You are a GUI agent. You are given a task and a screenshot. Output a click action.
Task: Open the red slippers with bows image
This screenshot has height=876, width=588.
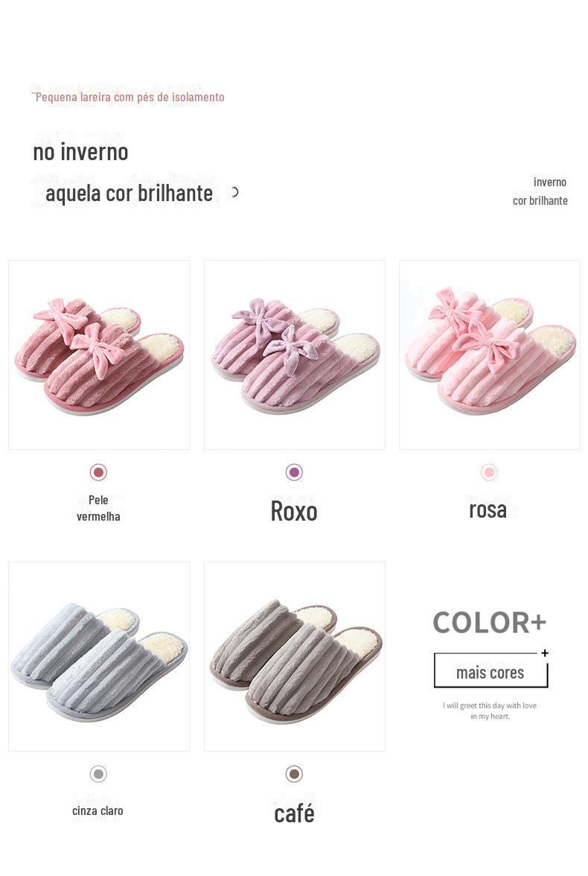[99, 355]
